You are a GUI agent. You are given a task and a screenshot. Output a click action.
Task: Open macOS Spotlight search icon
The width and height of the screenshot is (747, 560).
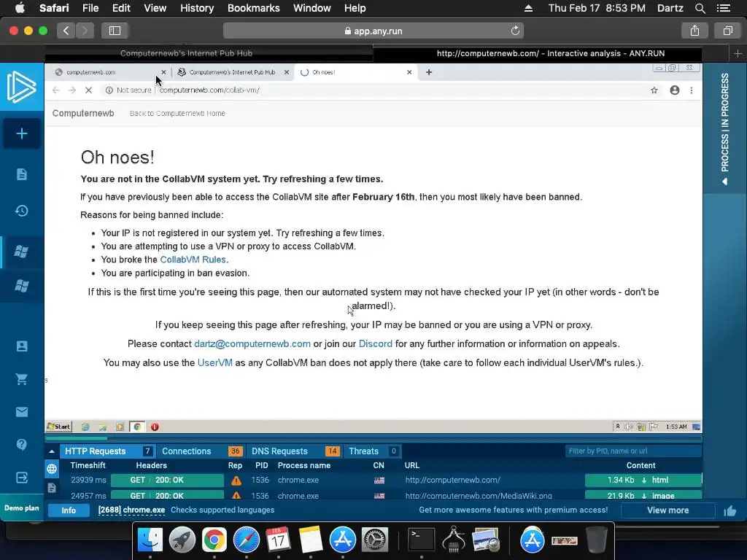700,8
